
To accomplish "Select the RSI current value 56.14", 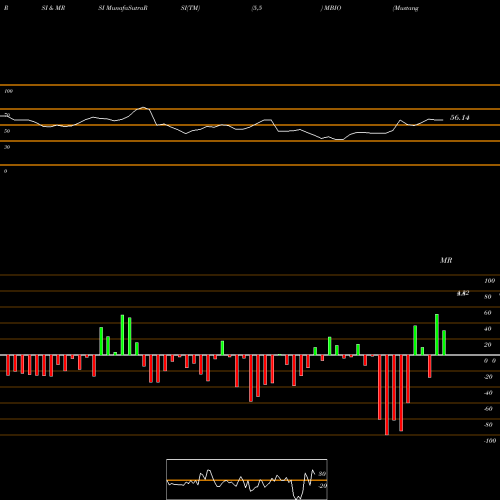I will click(x=460, y=118).
